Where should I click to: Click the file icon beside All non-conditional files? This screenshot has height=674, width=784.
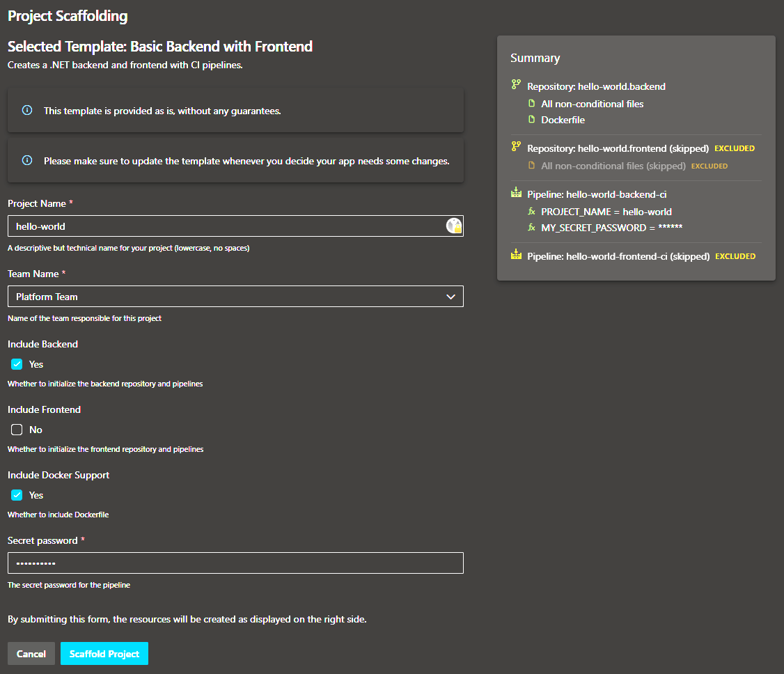tap(530, 103)
